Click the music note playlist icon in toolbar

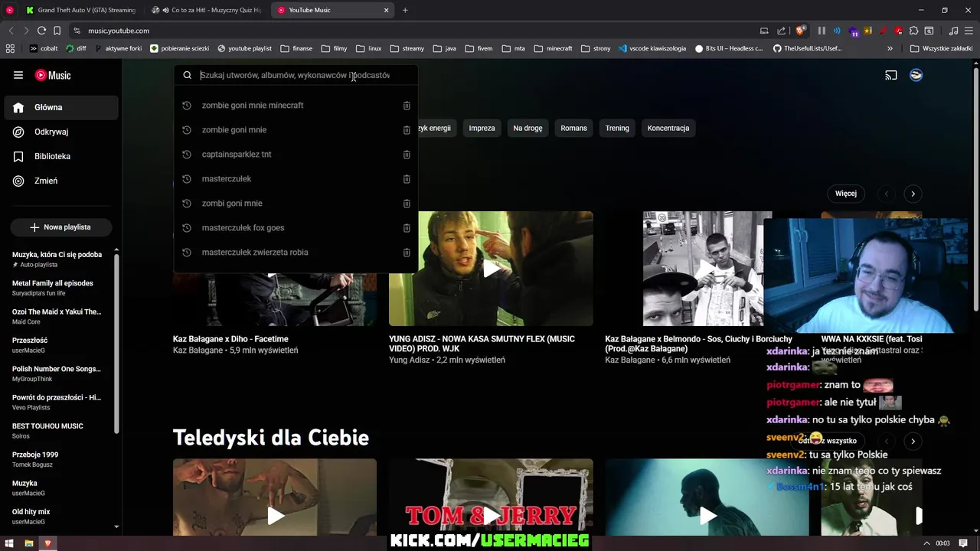point(953,31)
